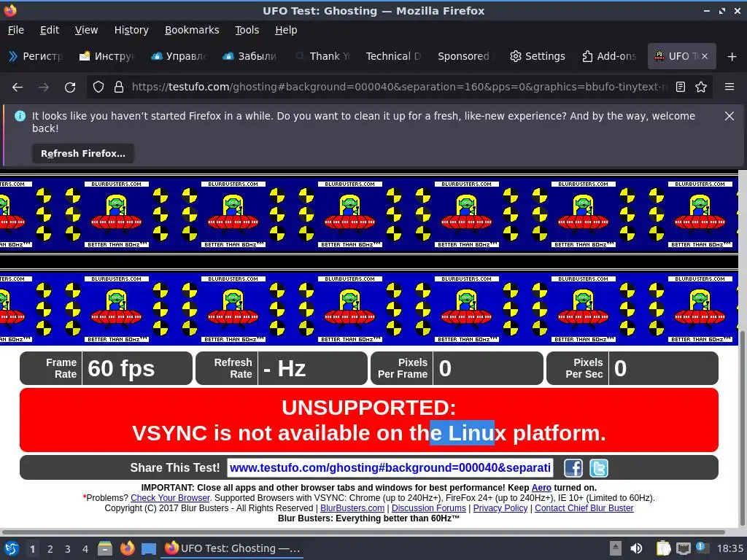
Task: Select UFO Test Ghosting taskbar window button
Action: [233, 548]
